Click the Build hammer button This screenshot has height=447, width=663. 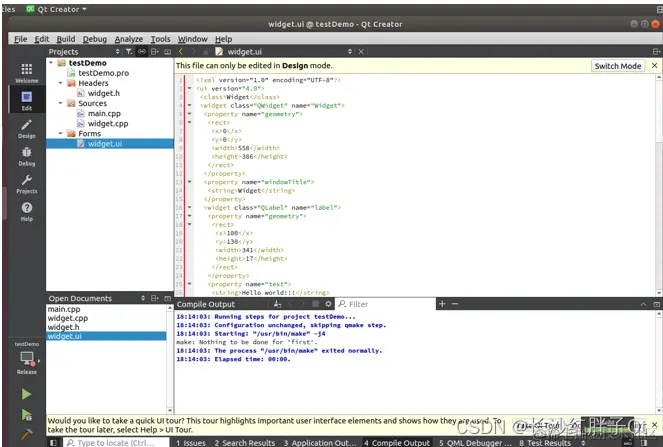pyautogui.click(x=26, y=434)
